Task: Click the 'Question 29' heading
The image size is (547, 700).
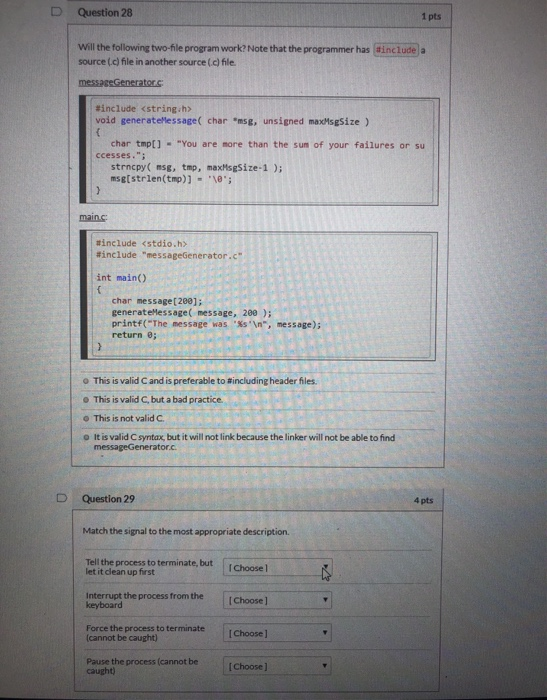Action: [x=108, y=499]
